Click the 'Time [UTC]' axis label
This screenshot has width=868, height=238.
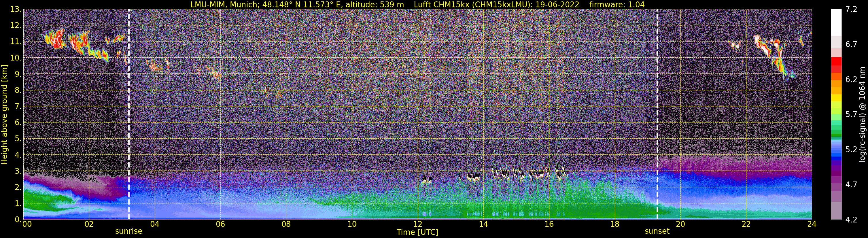pos(417,232)
